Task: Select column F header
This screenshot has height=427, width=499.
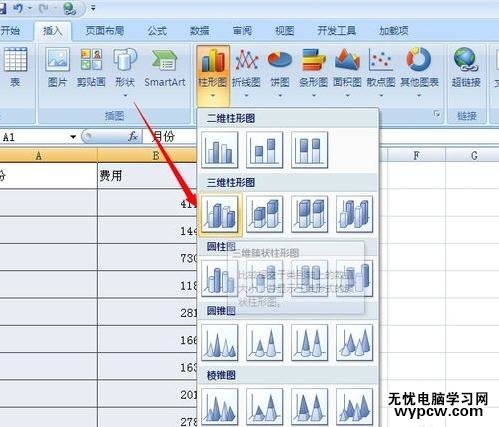Action: click(416, 155)
